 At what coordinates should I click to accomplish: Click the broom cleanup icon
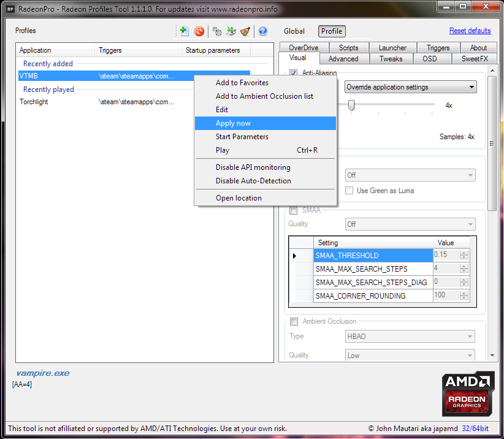[245, 31]
